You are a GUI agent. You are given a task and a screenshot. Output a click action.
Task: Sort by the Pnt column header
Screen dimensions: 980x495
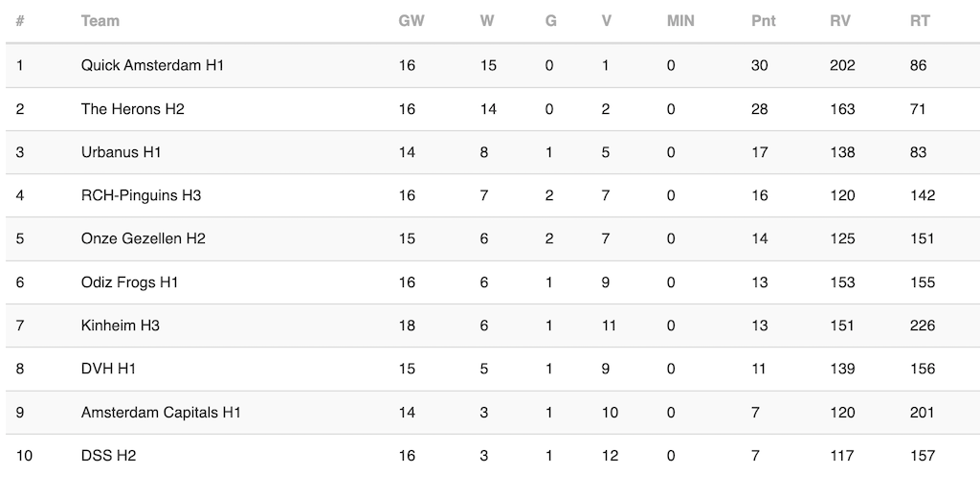tap(763, 21)
